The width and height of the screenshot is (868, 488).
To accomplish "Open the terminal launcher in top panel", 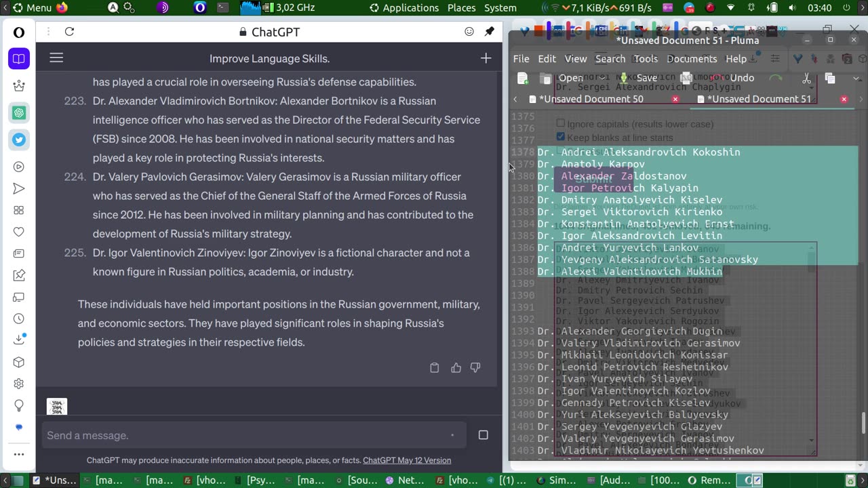I will [x=222, y=8].
